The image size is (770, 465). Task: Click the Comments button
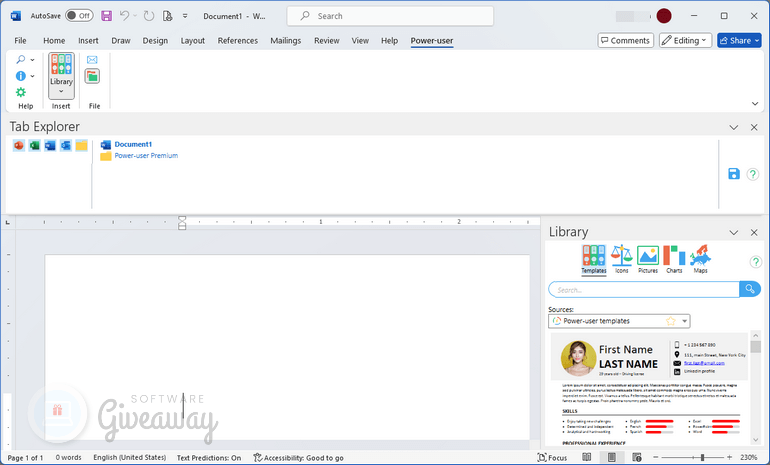(x=625, y=40)
